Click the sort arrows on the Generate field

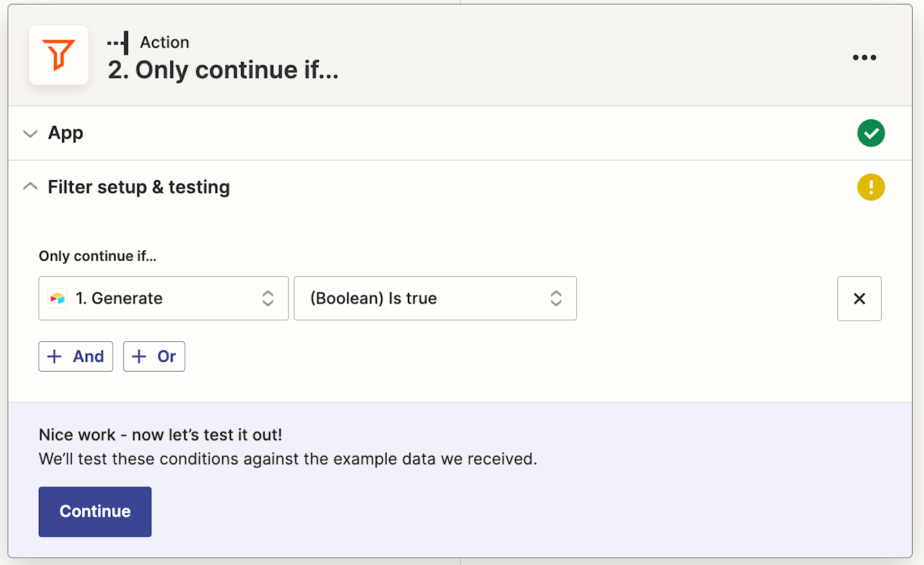(x=268, y=298)
